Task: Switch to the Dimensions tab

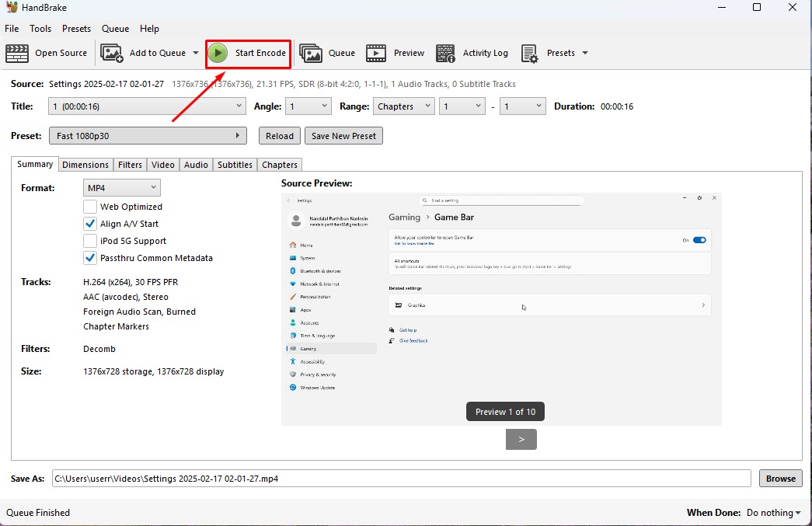Action: [x=85, y=165]
